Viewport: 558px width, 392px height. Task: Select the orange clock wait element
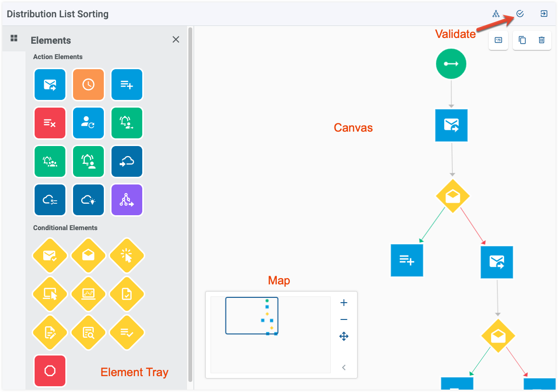pyautogui.click(x=88, y=84)
